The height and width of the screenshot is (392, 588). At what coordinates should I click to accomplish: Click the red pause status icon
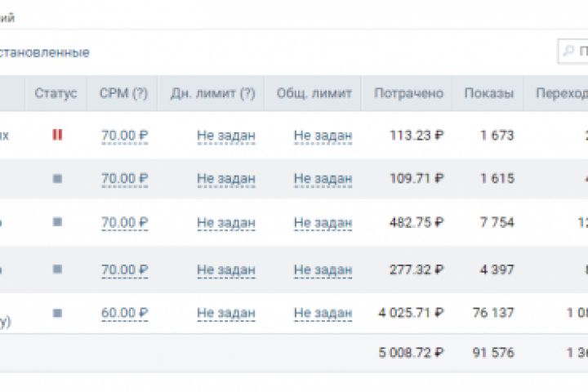(x=56, y=136)
